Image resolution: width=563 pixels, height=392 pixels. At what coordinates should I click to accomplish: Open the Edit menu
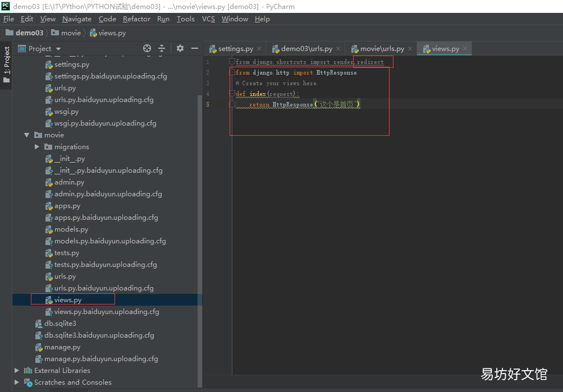pos(27,19)
